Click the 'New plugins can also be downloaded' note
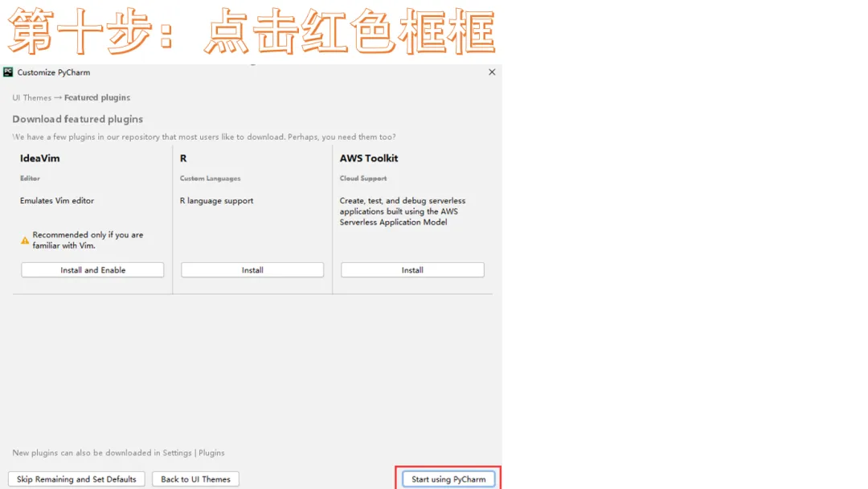Viewport: 868px width, 489px height. tap(118, 453)
